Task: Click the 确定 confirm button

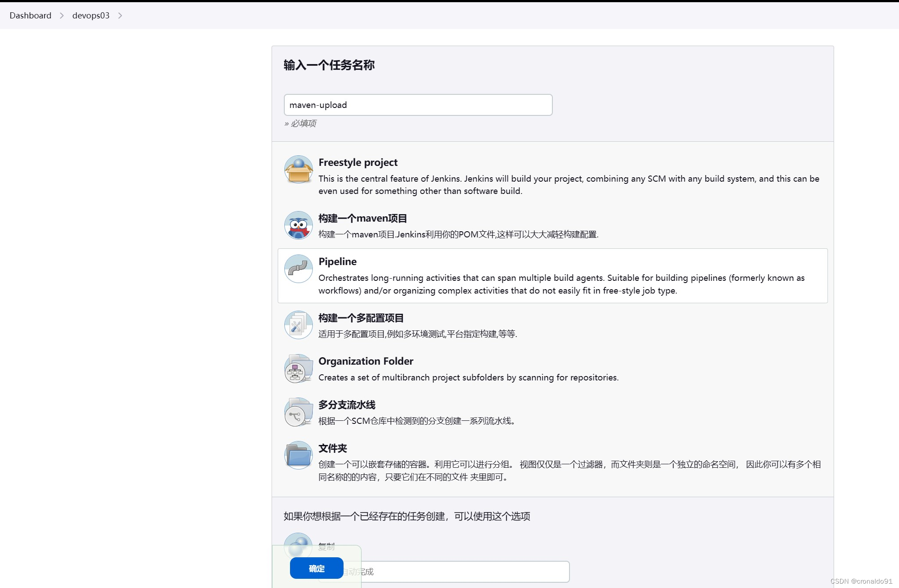Action: click(316, 568)
